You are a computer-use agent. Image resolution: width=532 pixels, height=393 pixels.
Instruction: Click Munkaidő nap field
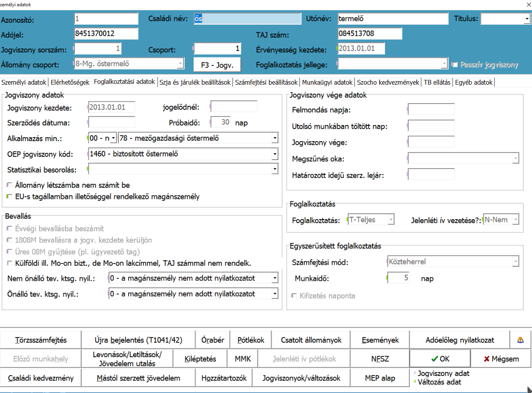398,278
